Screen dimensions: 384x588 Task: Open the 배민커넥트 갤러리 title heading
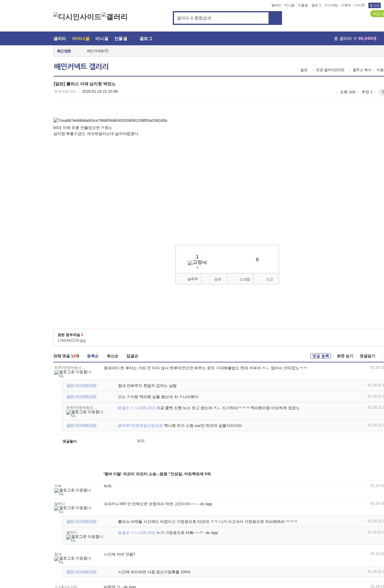(81, 66)
